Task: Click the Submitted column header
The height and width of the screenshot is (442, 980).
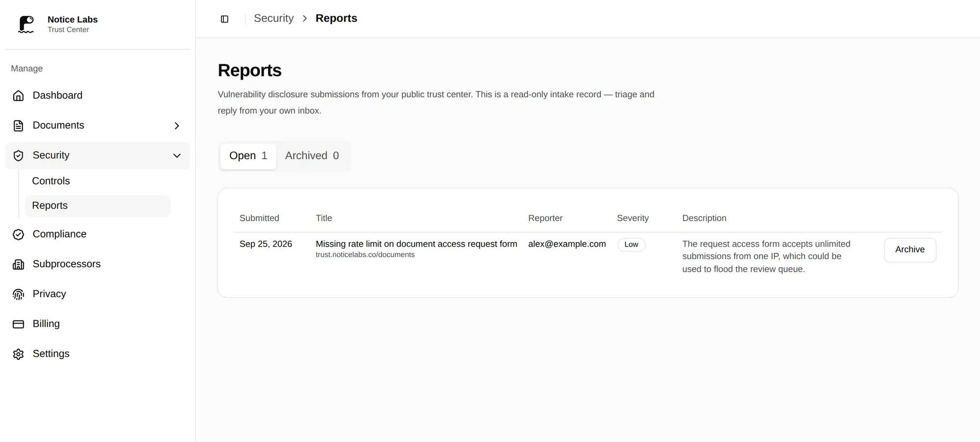Action: [259, 218]
